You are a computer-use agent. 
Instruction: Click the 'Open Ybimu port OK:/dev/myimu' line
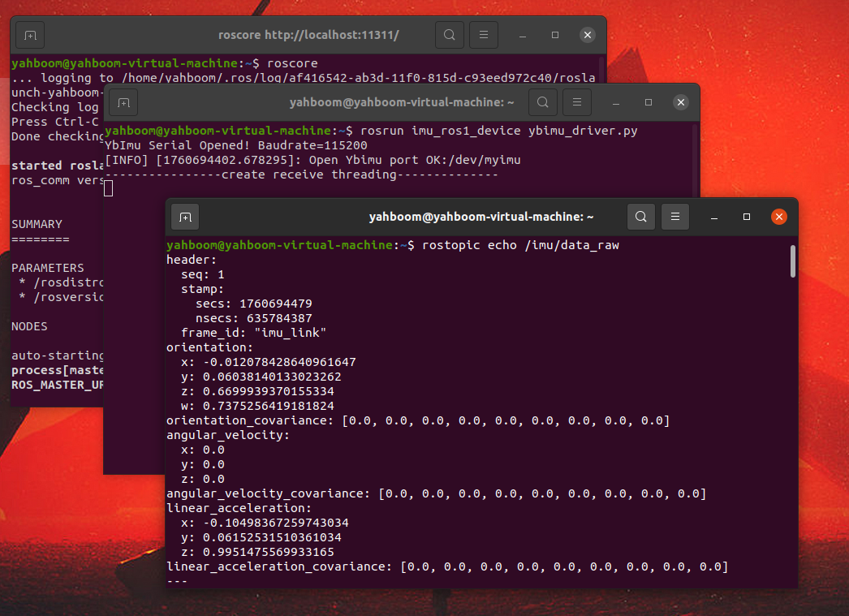pyautogui.click(x=312, y=160)
